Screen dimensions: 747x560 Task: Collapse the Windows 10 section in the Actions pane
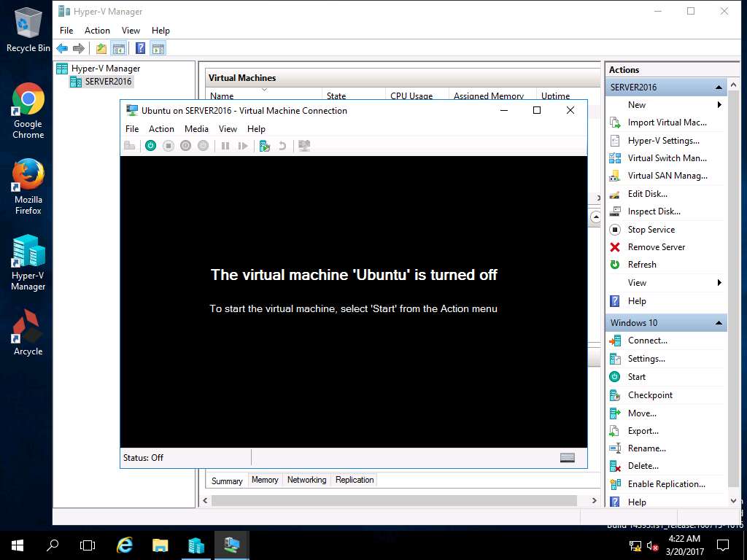[719, 323]
